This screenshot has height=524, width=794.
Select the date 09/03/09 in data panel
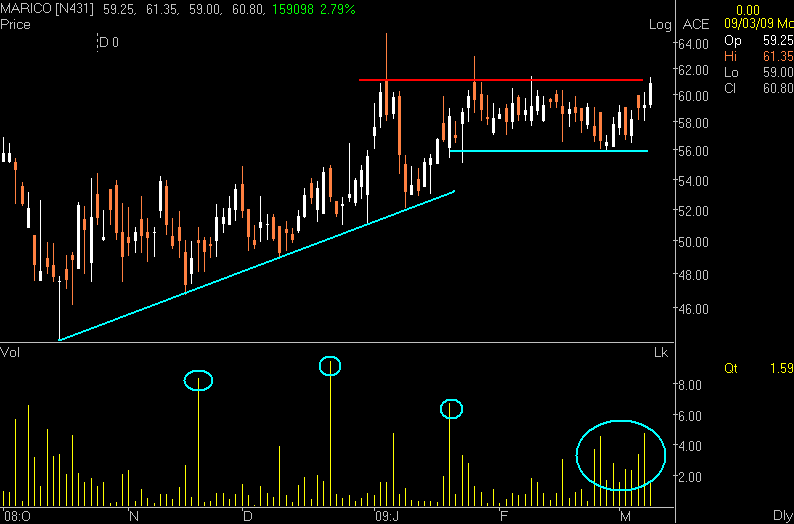[747, 24]
